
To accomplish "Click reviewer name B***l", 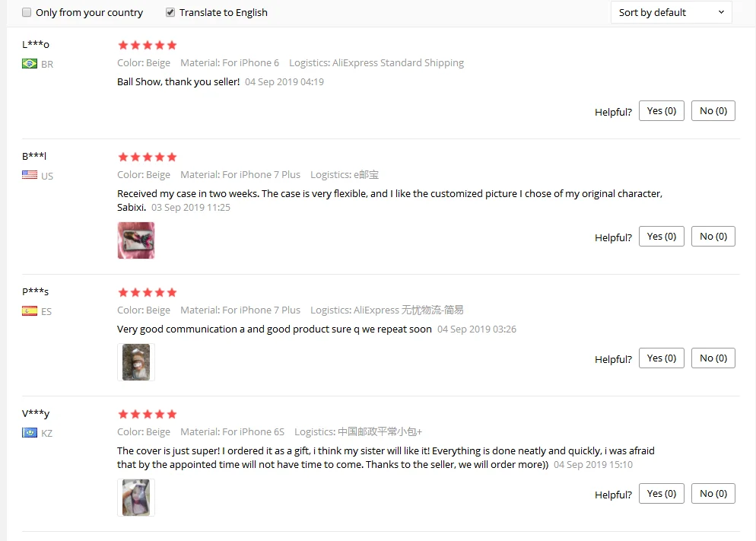I will [x=34, y=156].
